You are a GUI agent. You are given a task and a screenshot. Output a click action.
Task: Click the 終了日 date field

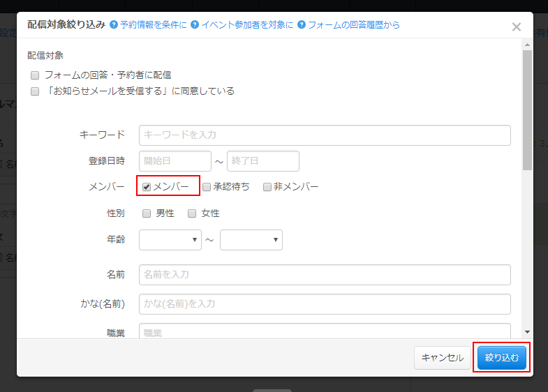(x=263, y=161)
